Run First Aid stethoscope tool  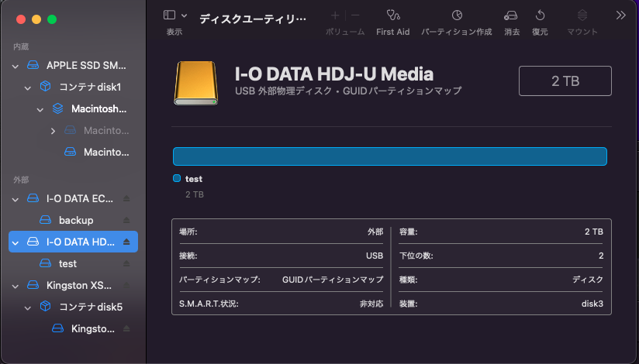click(x=393, y=15)
